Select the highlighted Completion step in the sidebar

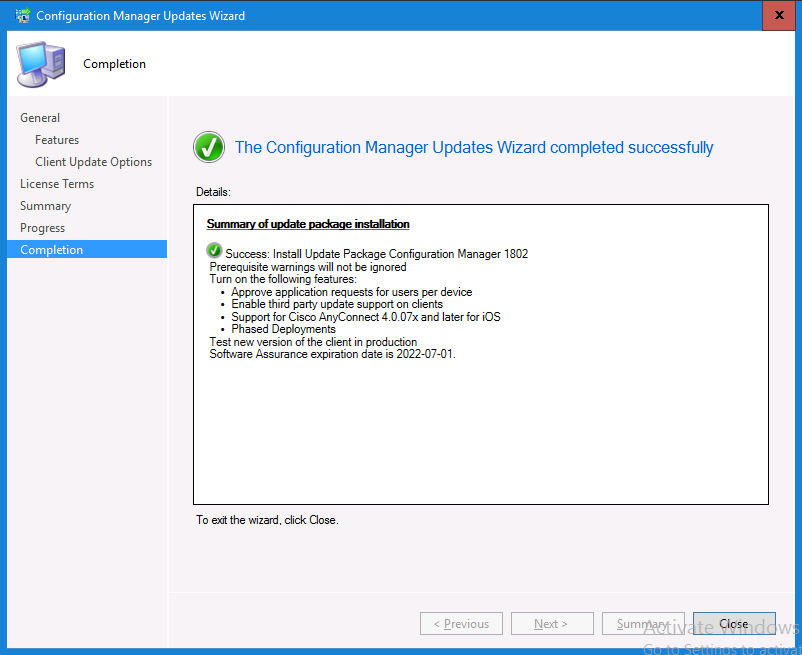pos(87,250)
